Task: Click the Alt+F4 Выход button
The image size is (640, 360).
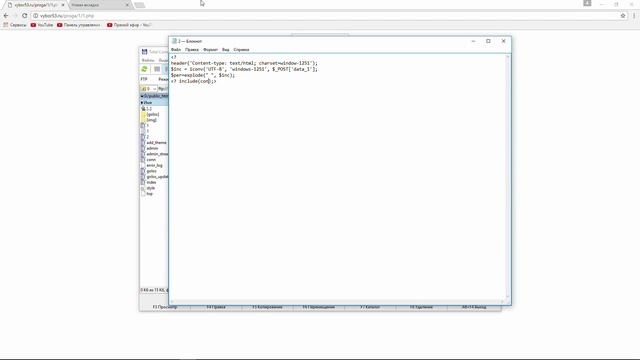Action: click(x=474, y=307)
